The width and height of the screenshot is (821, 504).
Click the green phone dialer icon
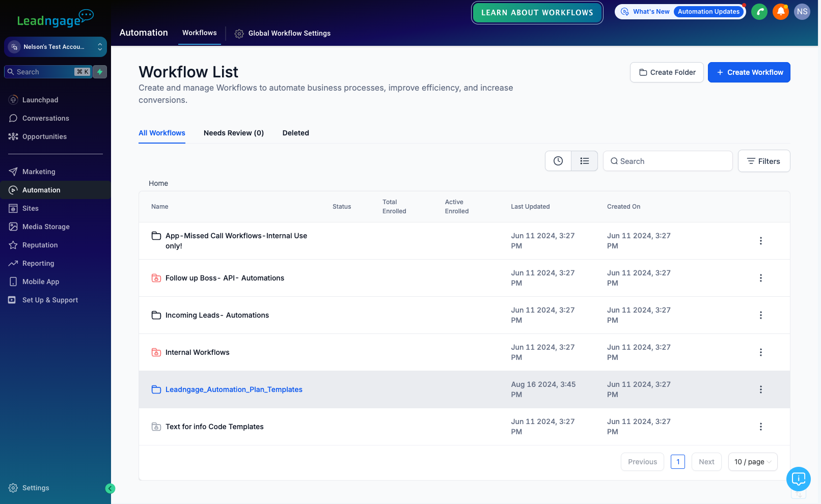point(759,12)
